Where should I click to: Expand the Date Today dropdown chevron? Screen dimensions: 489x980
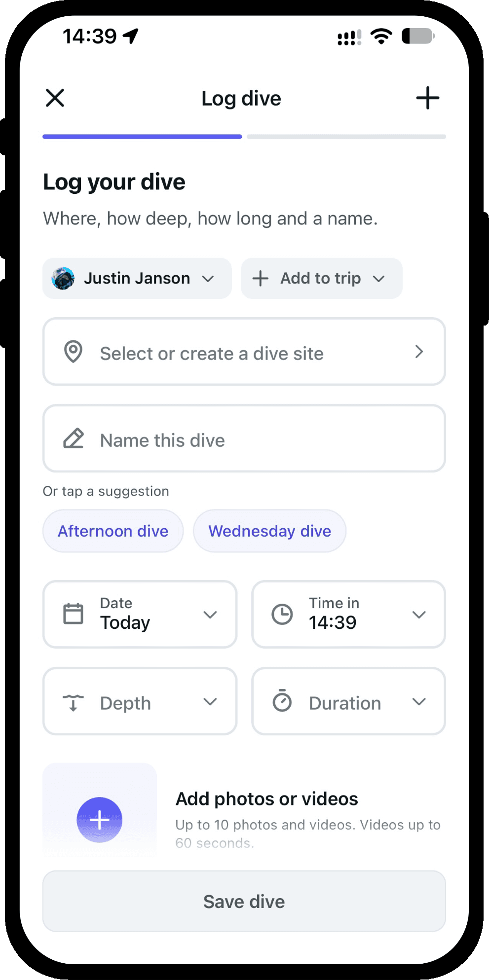click(x=210, y=615)
